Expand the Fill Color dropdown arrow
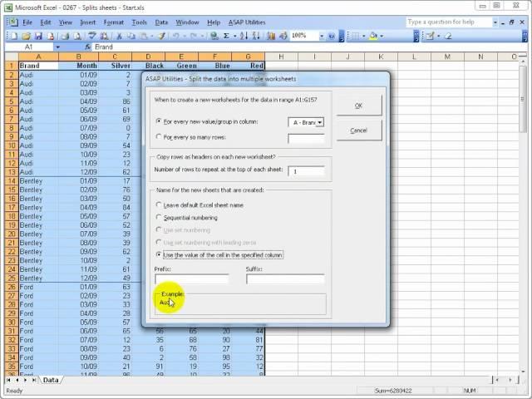This screenshot has width=532, height=399. pyautogui.click(x=382, y=36)
